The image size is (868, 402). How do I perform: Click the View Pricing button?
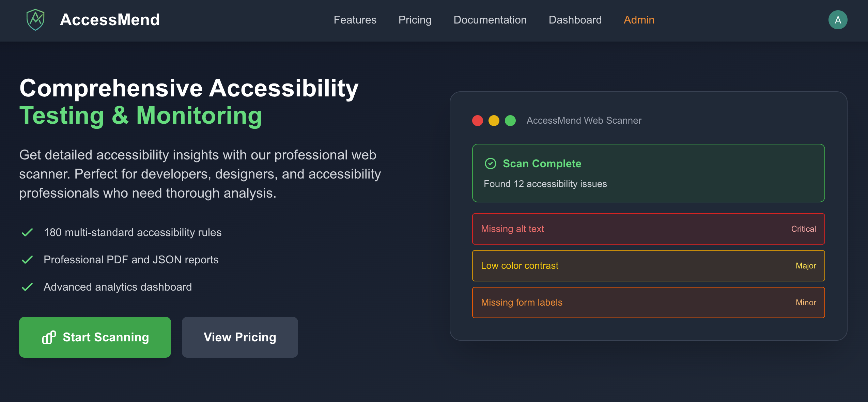point(239,337)
